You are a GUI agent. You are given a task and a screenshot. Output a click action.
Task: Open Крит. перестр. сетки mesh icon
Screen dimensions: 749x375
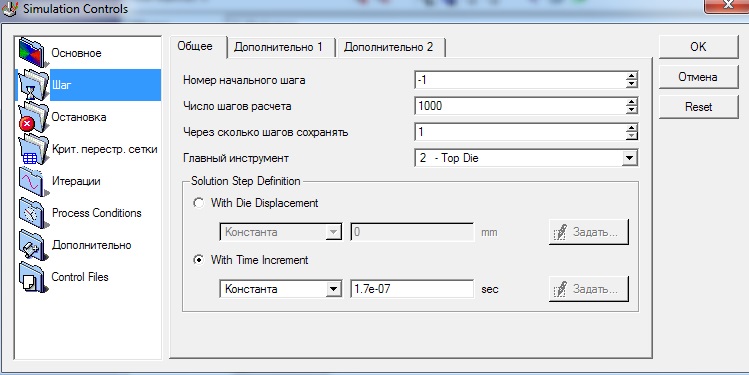pos(33,149)
